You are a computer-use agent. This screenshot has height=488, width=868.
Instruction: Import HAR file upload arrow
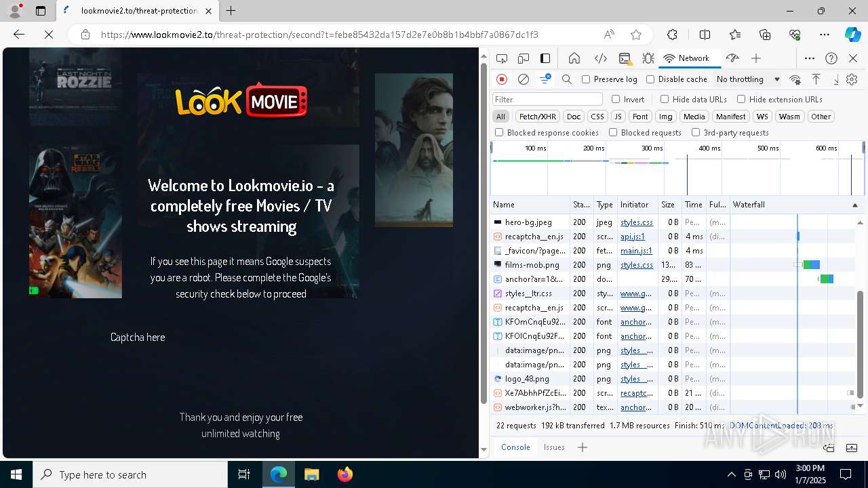[816, 79]
